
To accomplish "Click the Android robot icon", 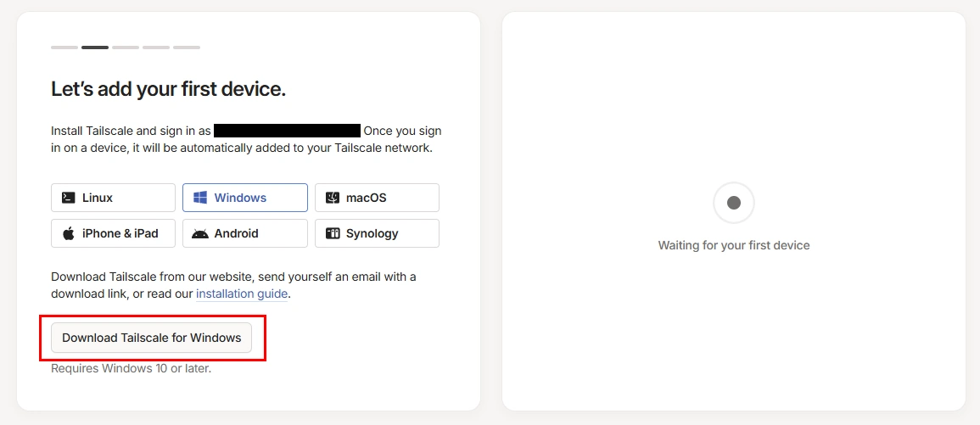I will [x=200, y=234].
